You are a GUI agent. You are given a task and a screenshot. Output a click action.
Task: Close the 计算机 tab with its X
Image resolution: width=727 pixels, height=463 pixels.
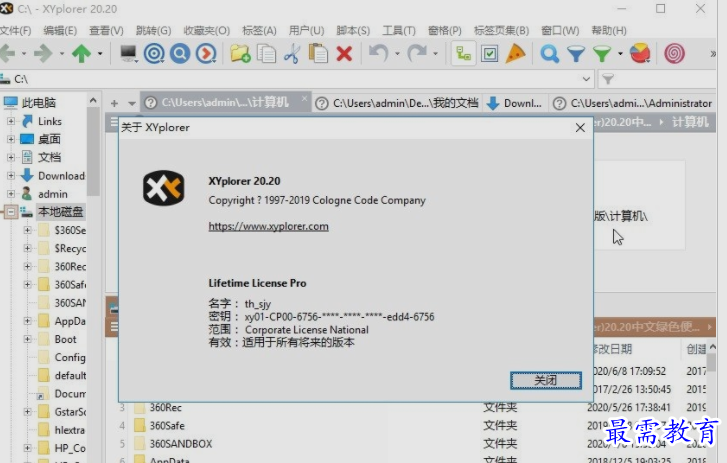click(x=304, y=98)
